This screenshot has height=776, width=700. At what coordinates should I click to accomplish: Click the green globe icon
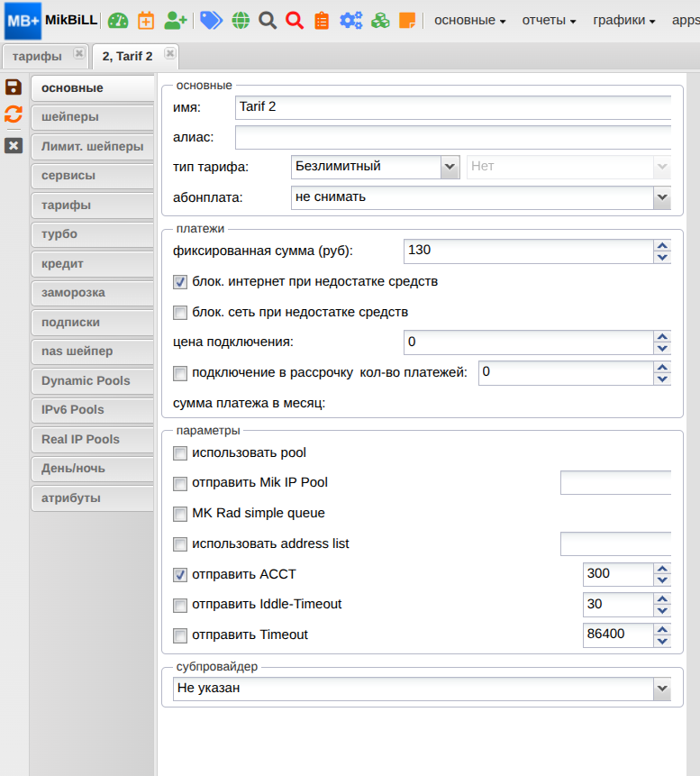click(x=241, y=21)
